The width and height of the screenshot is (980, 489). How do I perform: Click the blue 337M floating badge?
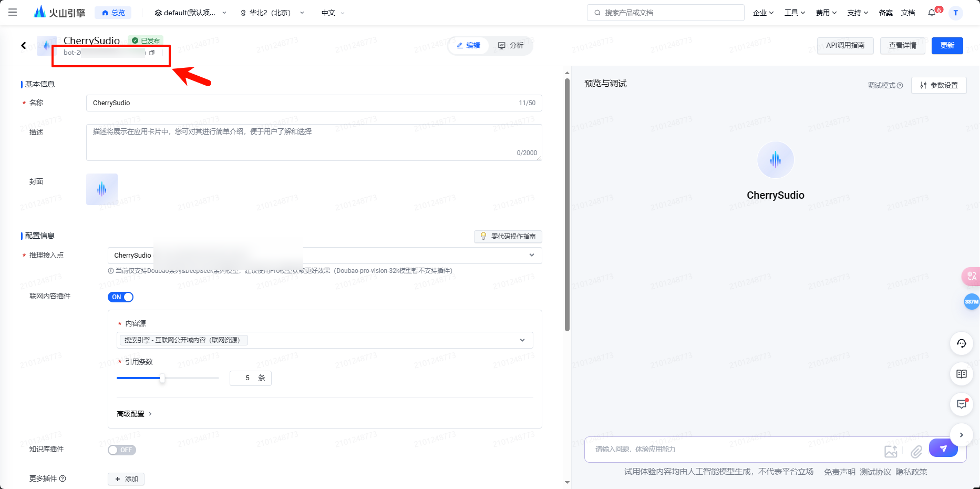(972, 301)
